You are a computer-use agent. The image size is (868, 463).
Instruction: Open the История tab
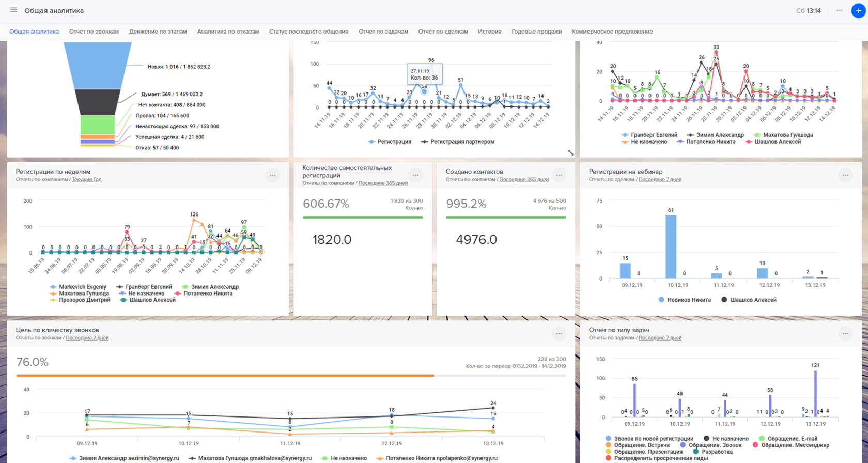click(x=489, y=32)
